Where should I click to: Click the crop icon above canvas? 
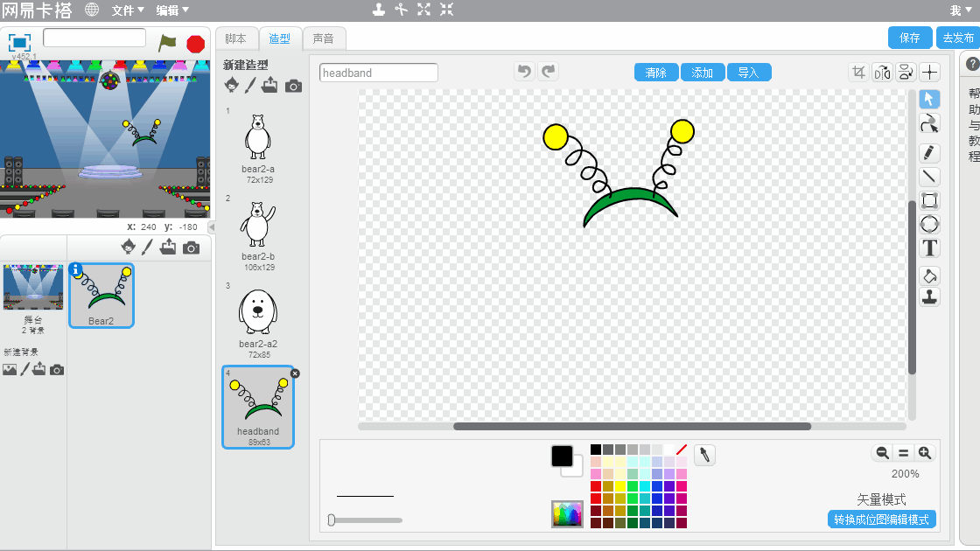(858, 73)
